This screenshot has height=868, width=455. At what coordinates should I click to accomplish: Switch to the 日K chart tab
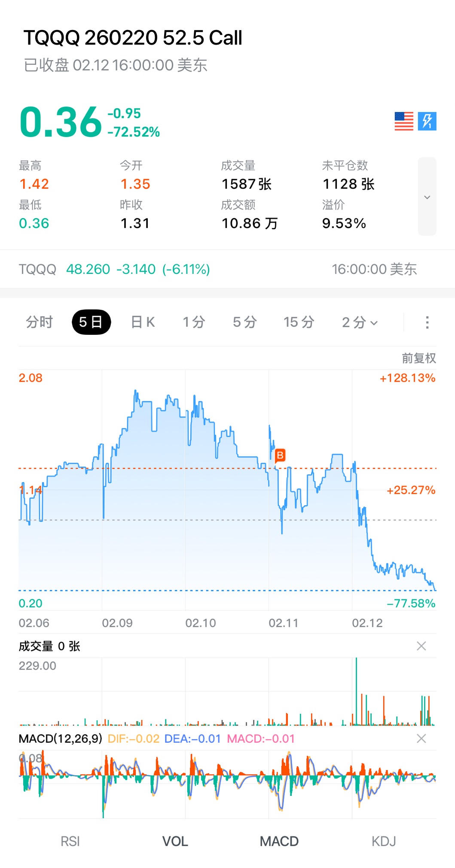[x=143, y=322]
